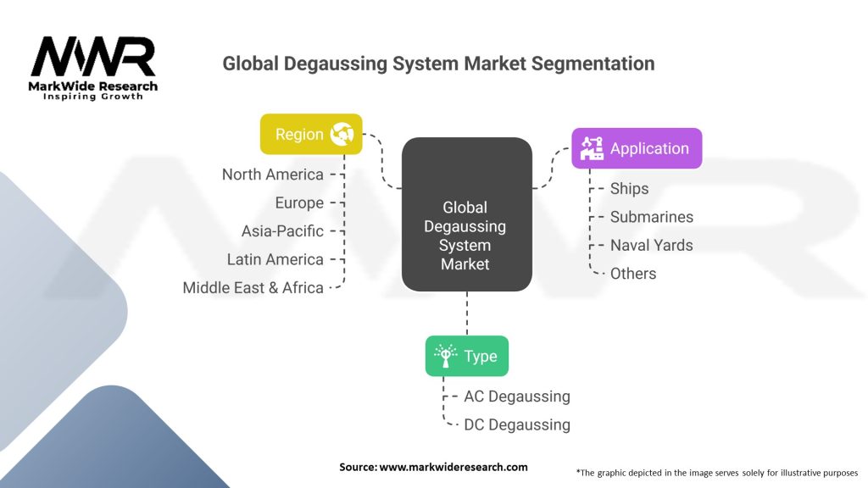This screenshot has height=488, width=868.
Task: Click the sprinkler icon beside Type
Action: pyautogui.click(x=446, y=356)
